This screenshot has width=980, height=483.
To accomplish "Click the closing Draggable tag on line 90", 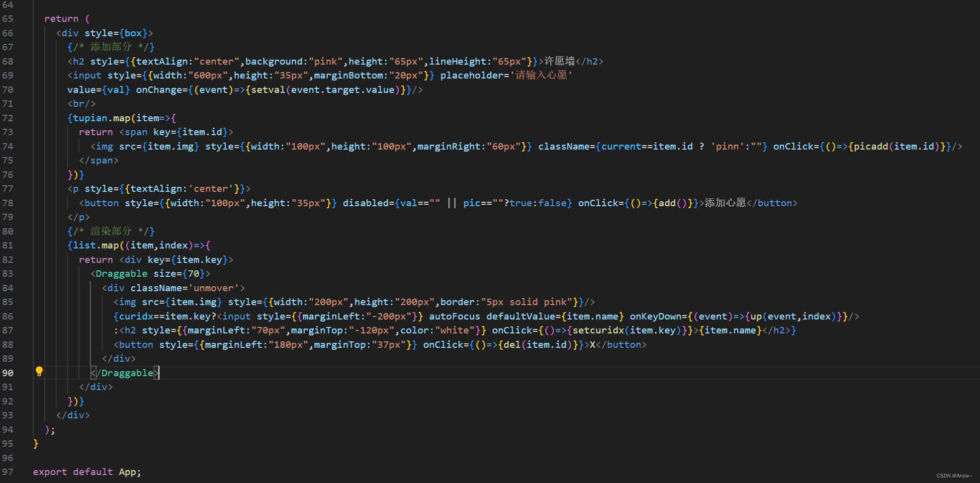I will click(x=125, y=373).
